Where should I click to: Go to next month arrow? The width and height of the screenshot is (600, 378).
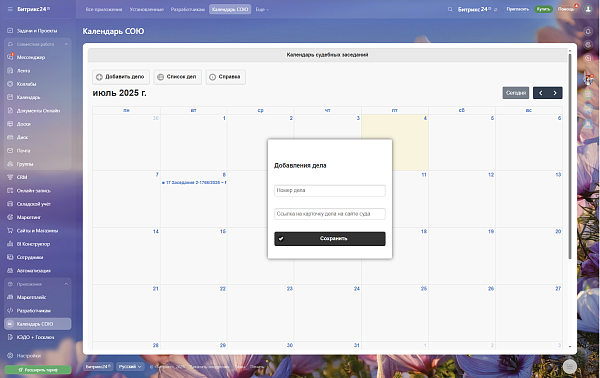[x=555, y=93]
